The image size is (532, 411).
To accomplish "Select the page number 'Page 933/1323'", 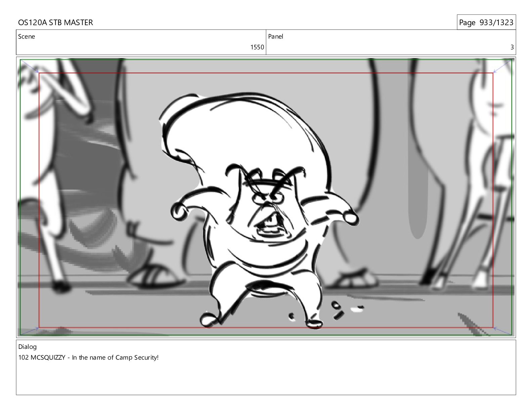I will click(x=486, y=22).
